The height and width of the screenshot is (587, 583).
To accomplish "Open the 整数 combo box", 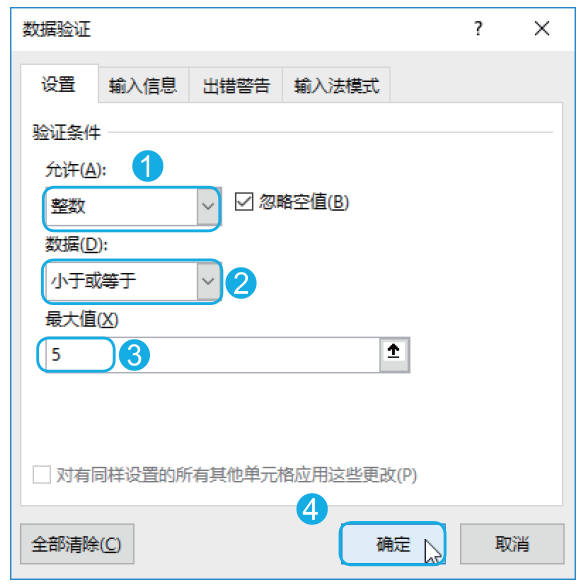I will [133, 206].
